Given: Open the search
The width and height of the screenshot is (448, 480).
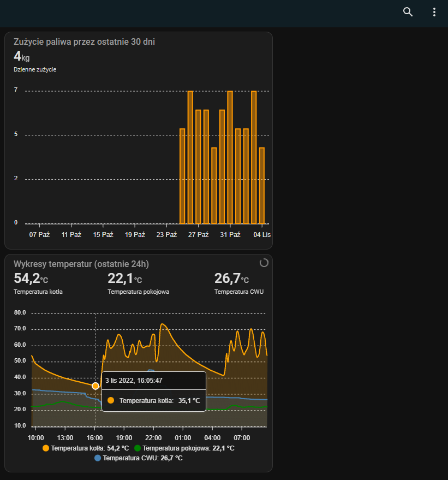Looking at the screenshot, I should (x=408, y=11).
